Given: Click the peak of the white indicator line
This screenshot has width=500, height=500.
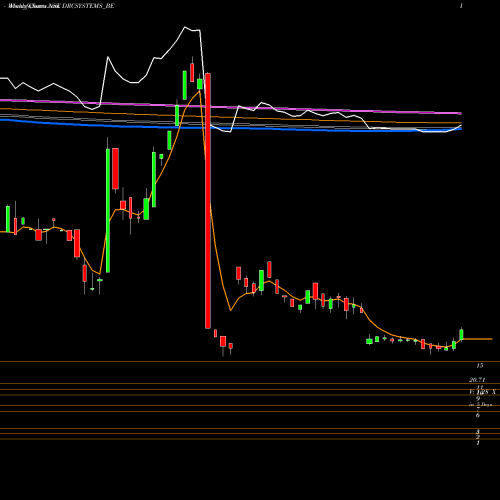Looking at the screenshot, I should (185, 27).
